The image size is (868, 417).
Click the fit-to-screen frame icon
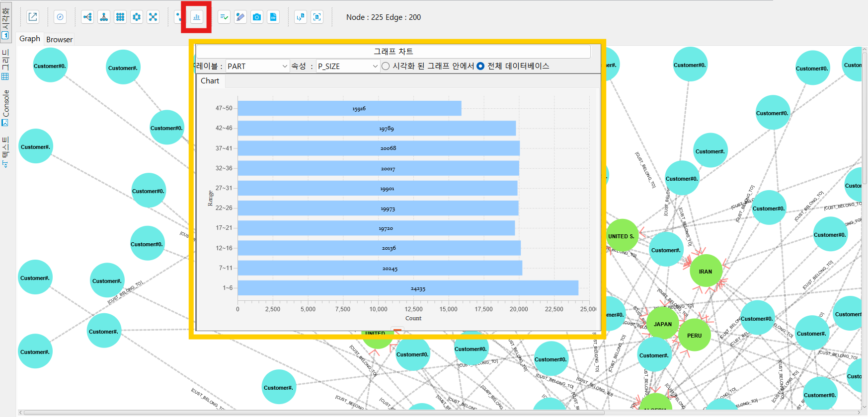tap(317, 17)
